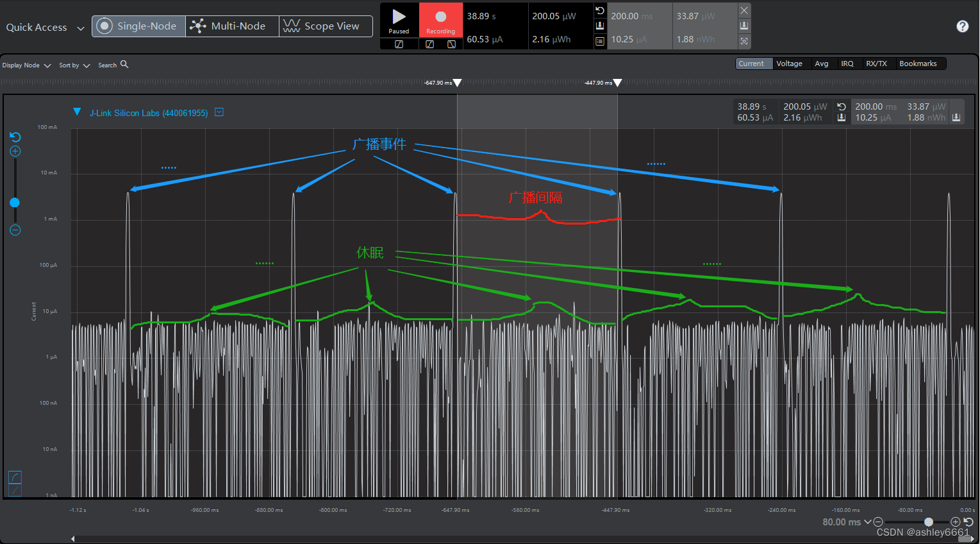The width and height of the screenshot is (980, 544).
Task: Open the node options box next to J-Link label
Action: coord(219,112)
